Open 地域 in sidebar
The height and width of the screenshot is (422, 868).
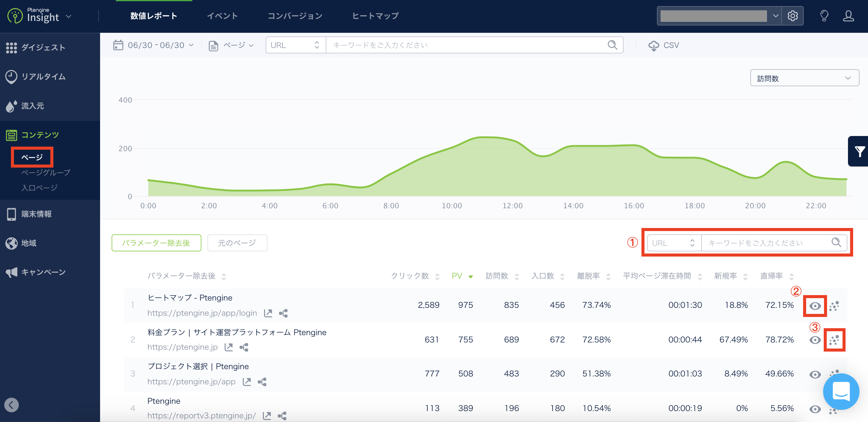tap(21, 243)
